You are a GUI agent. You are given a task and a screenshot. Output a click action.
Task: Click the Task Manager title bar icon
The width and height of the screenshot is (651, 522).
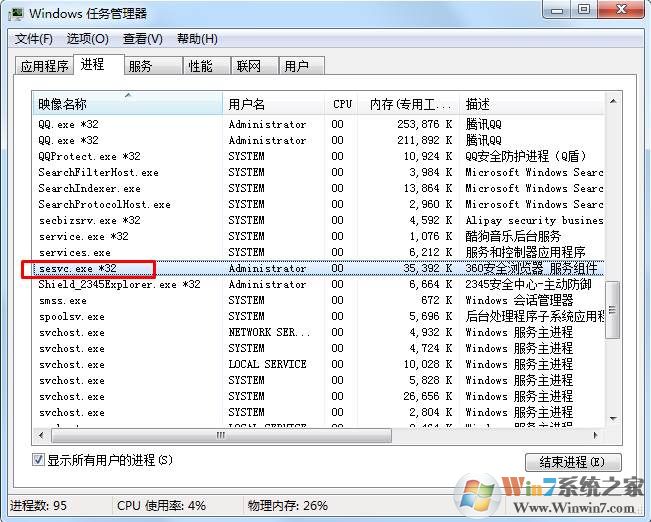16,13
